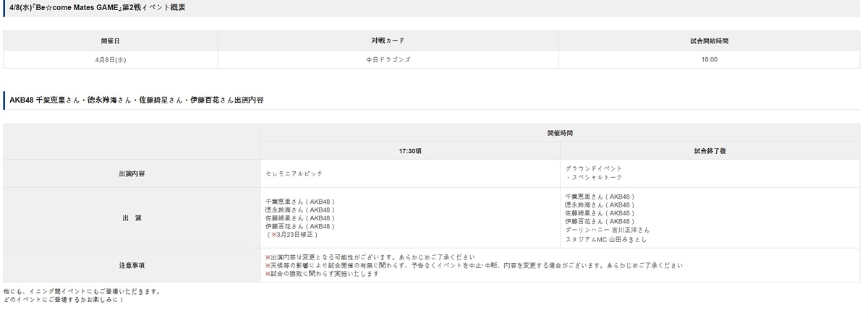Select the スペシャルトーク bullet item
This screenshot has width=868, height=323.
click(595, 177)
